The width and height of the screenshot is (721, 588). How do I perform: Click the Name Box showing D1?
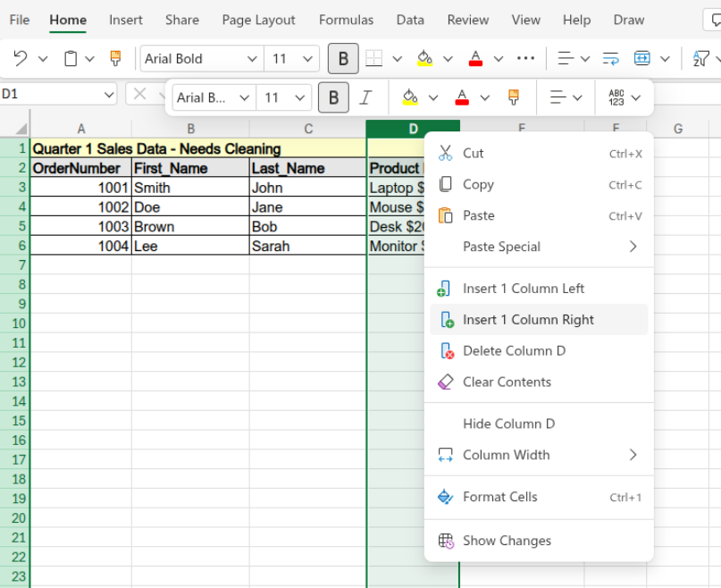coord(54,93)
